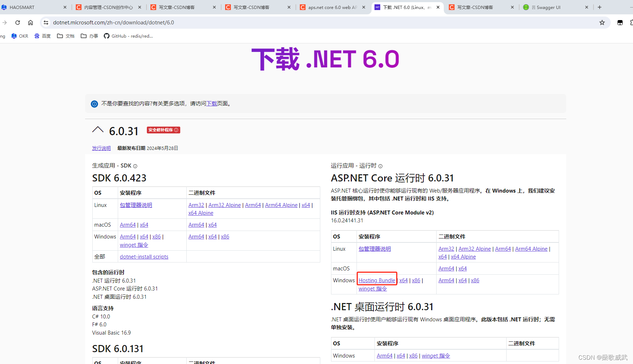Download SDK Linux Arm32 binary

coord(196,205)
